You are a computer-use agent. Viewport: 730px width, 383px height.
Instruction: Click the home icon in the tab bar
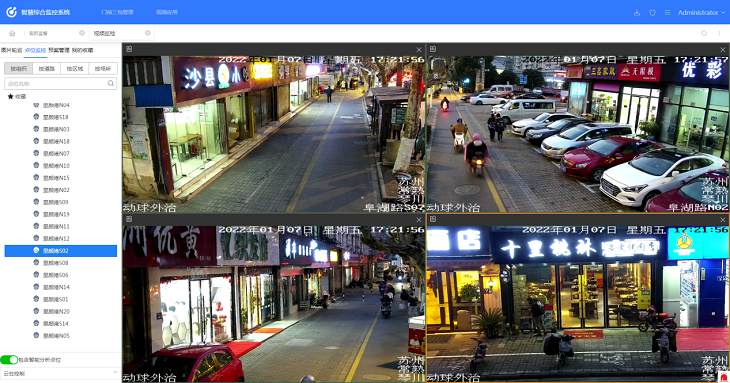coord(12,33)
